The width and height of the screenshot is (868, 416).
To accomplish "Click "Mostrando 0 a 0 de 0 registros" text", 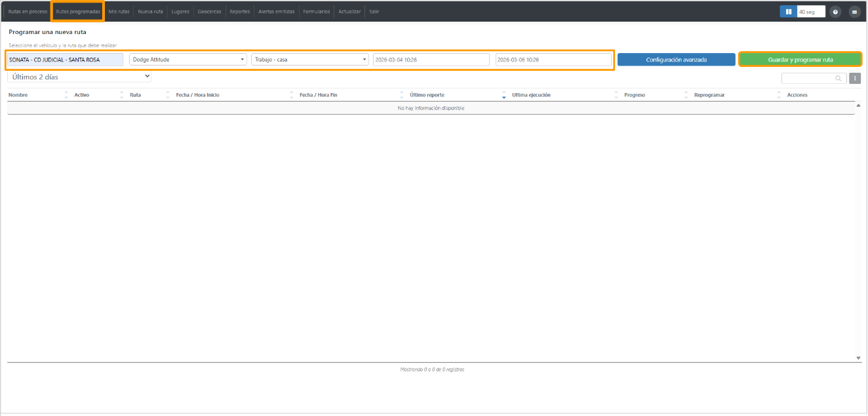I will click(432, 369).
